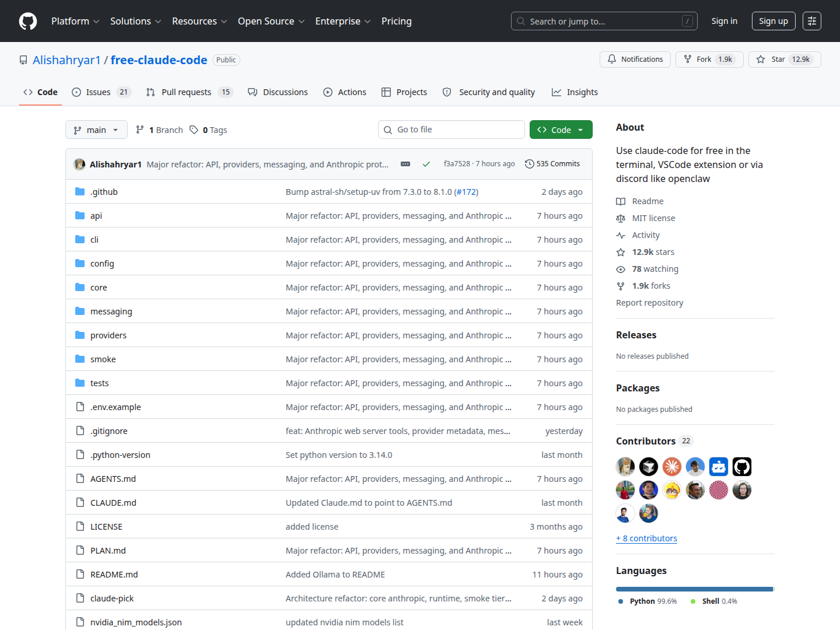Viewport: 840px width, 630px height.
Task: Select the Code tab
Action: click(40, 92)
